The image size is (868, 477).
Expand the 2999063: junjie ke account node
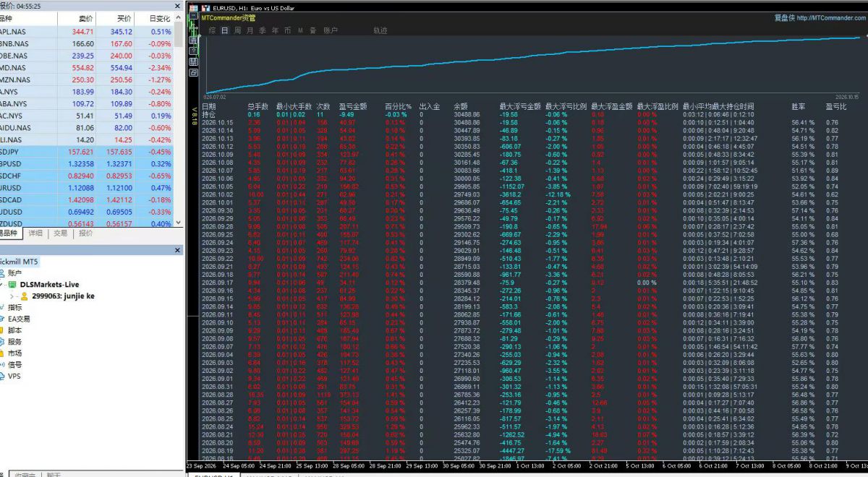pyautogui.click(x=12, y=296)
